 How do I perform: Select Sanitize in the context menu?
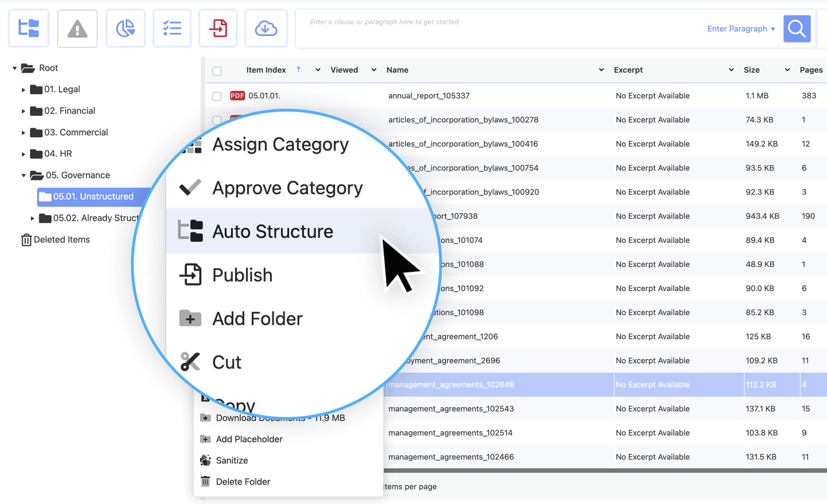(232, 460)
